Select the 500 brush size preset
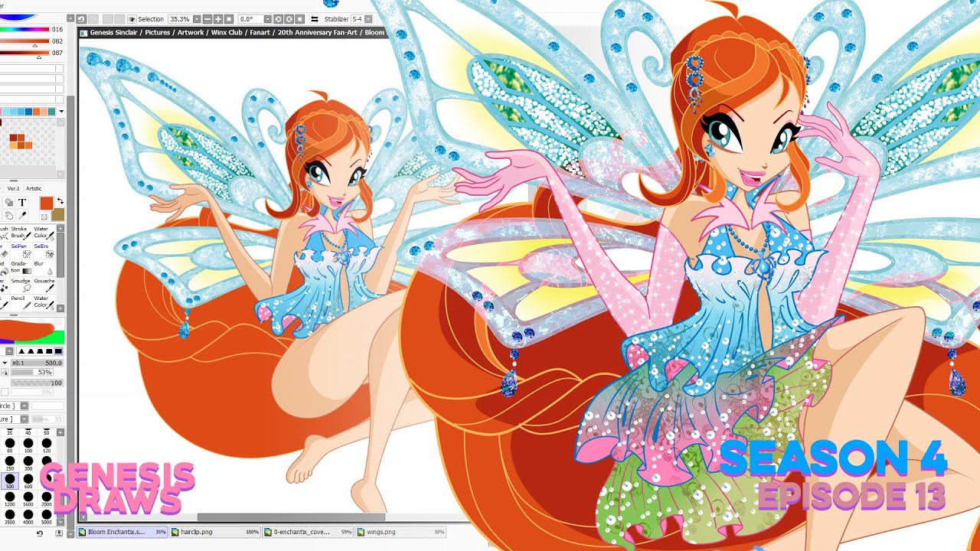The width and height of the screenshot is (980, 551). point(10,481)
